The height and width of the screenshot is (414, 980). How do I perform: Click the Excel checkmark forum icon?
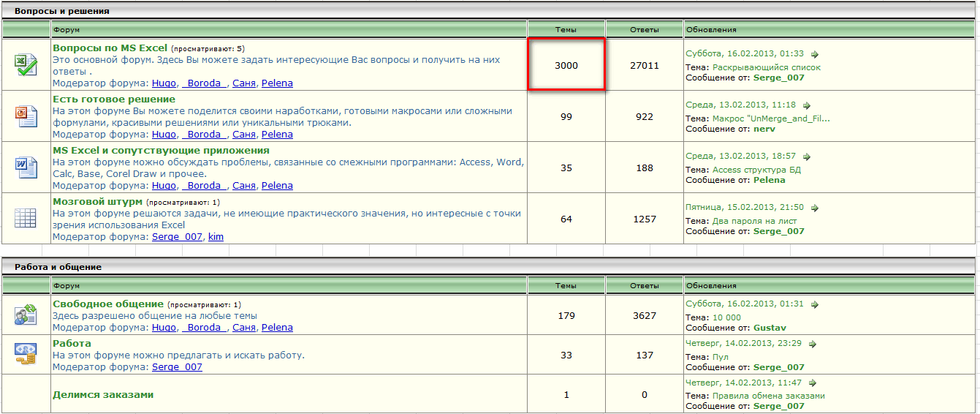(26, 65)
